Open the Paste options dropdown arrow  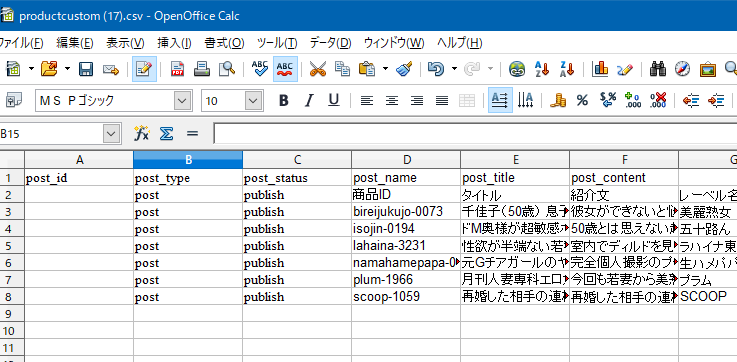point(385,70)
